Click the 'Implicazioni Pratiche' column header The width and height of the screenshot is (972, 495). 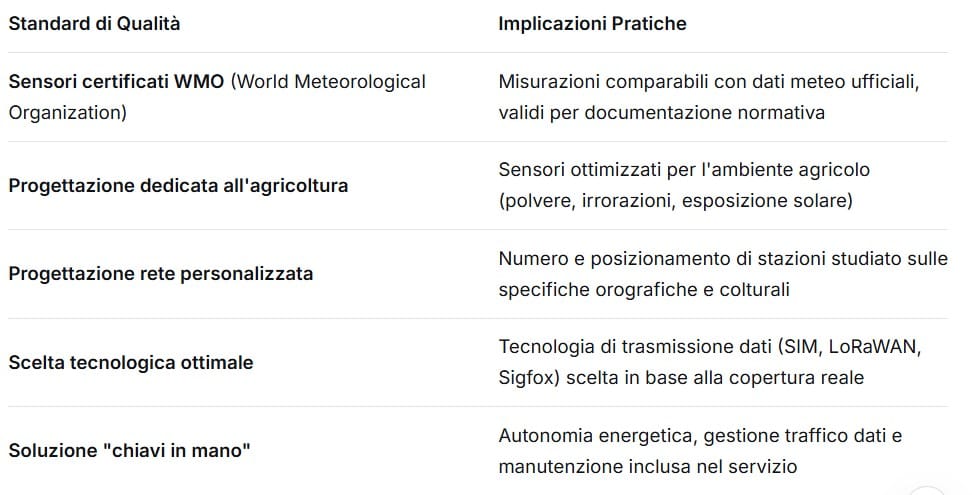[x=592, y=24]
